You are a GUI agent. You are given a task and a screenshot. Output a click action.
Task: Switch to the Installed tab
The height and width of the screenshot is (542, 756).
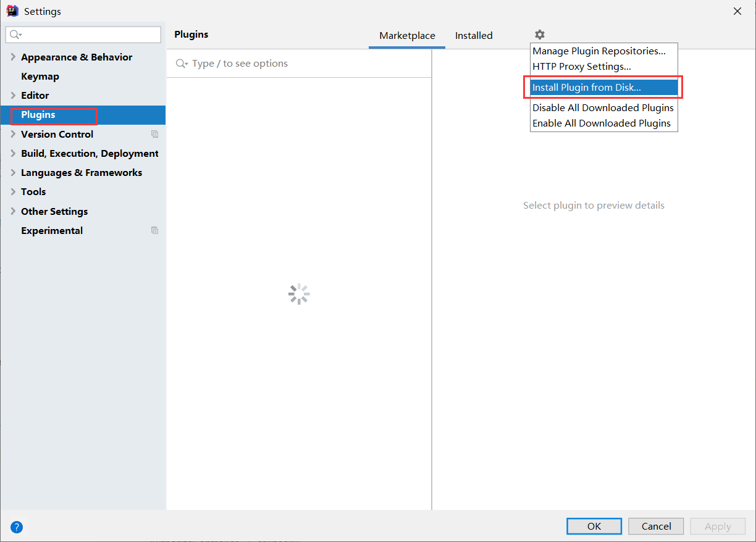coord(474,36)
